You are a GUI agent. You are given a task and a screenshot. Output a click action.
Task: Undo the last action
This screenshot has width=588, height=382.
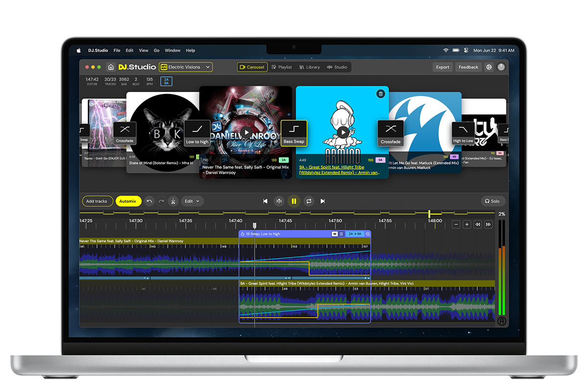pos(149,201)
